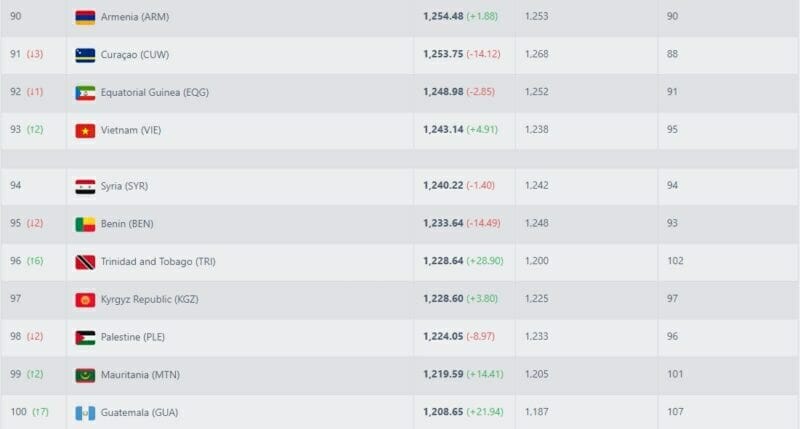
Task: Open the Vietnam (VIE) team link
Action: click(x=137, y=130)
